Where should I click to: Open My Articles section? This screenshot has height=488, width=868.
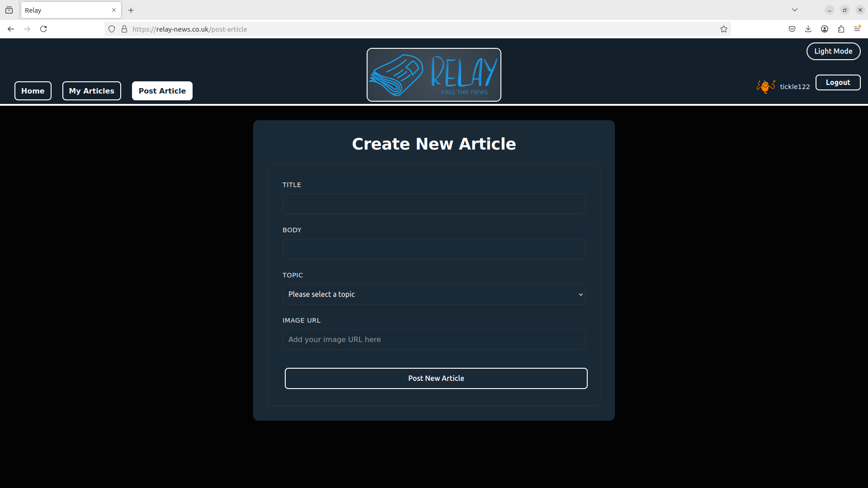pos(91,90)
